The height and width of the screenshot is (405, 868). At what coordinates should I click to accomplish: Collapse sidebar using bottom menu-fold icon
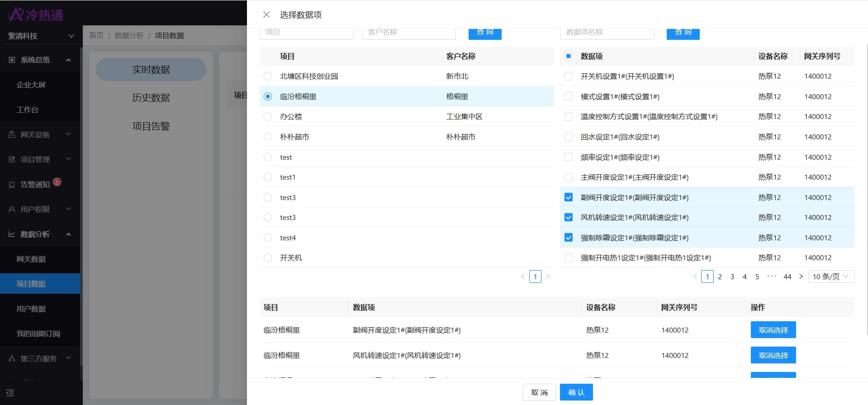pos(10,393)
